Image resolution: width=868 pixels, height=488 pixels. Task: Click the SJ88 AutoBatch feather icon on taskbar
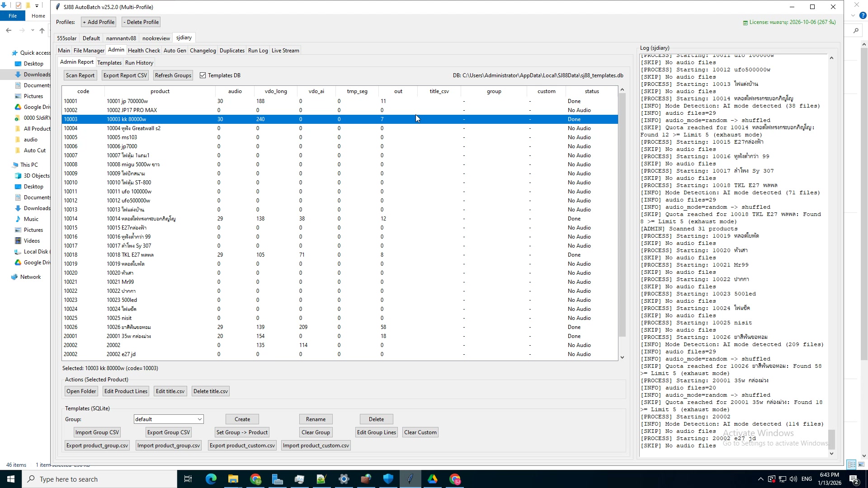(x=410, y=479)
